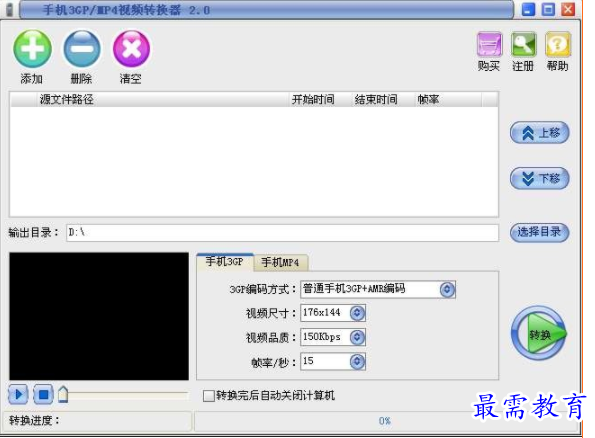Switch to the 手机3GP tab
The width and height of the screenshot is (595, 438).
tap(225, 262)
